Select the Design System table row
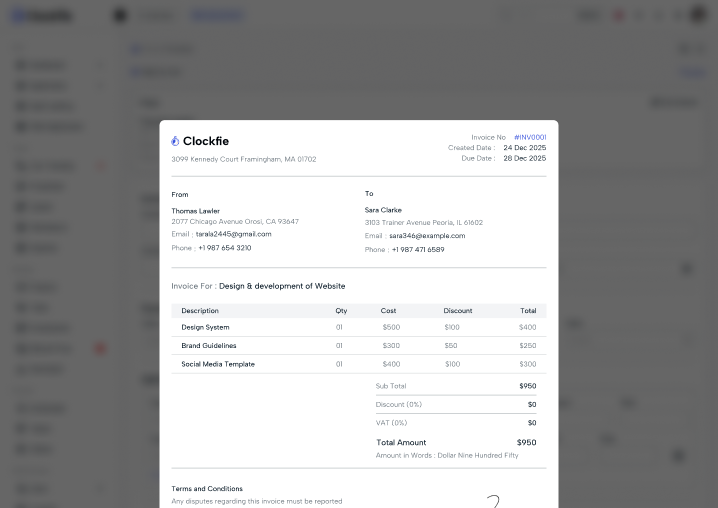 pyautogui.click(x=359, y=327)
